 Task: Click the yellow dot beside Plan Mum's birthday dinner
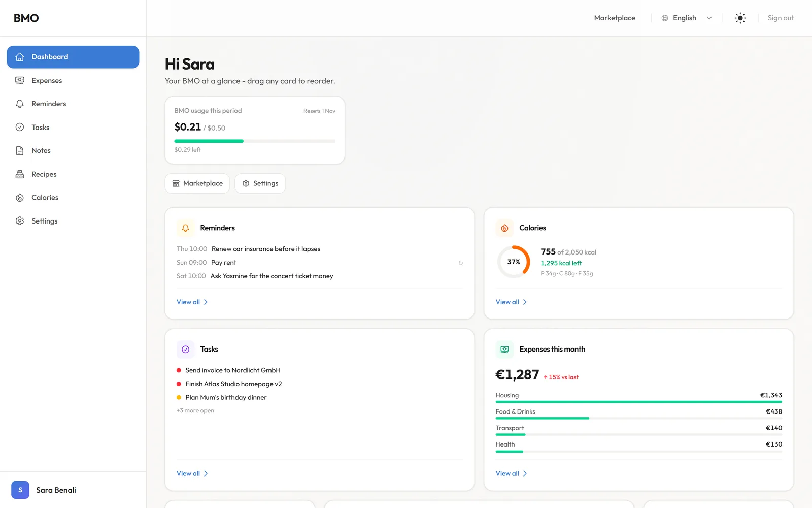click(x=179, y=397)
